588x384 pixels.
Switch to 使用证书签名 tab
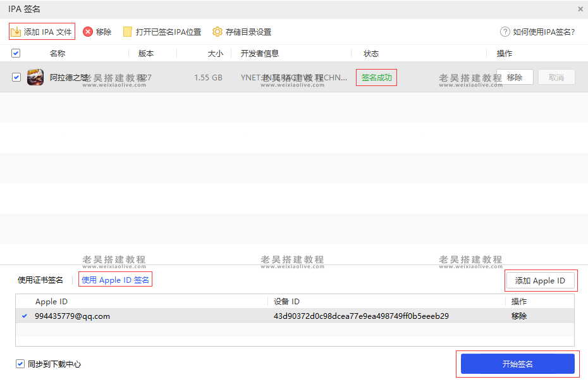click(x=40, y=280)
